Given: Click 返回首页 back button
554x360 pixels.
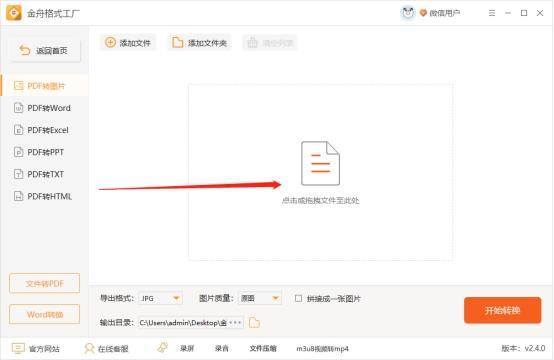Looking at the screenshot, I should click(x=46, y=51).
